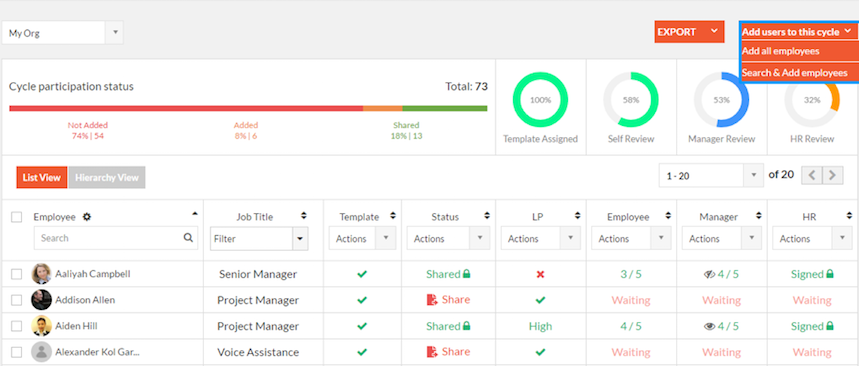This screenshot has width=859, height=366.
Task: Sort the Template column
Action: pos(393,216)
